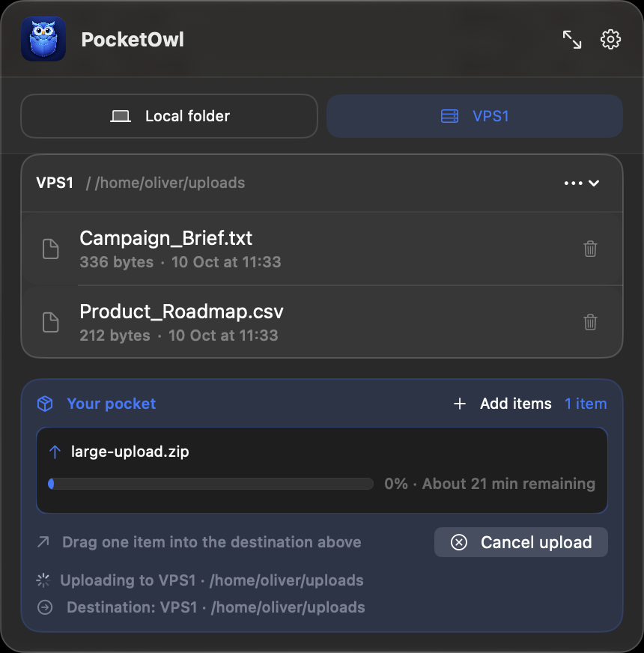Click the file icon beside Campaign_Brief.txt
This screenshot has height=653, width=644.
click(51, 249)
